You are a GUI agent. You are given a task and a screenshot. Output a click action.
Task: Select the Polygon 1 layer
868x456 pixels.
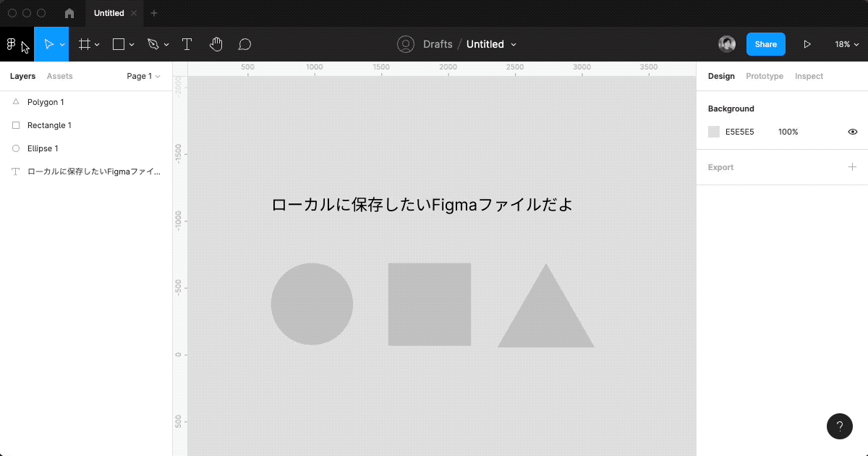(46, 102)
